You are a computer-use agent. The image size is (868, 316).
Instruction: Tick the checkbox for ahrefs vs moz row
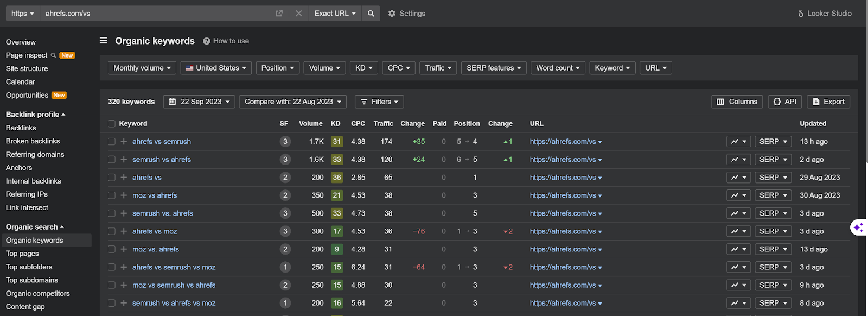coord(112,231)
